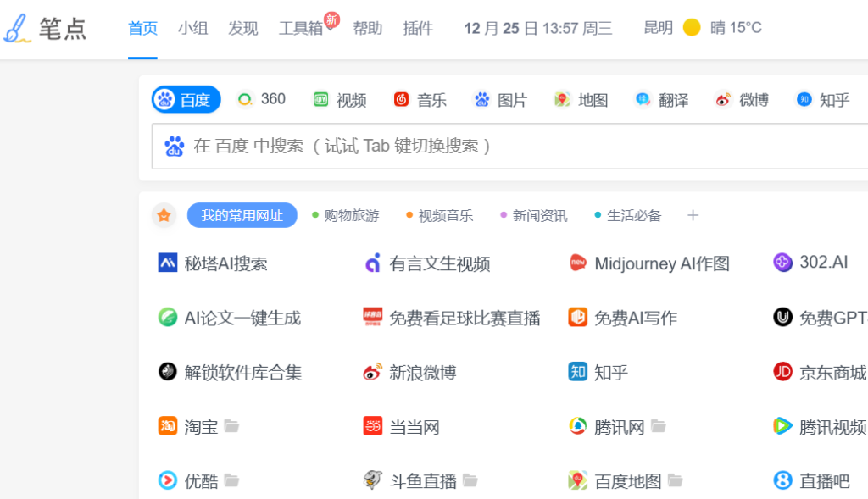Select the 微博 search option
868x499 pixels.
click(742, 100)
